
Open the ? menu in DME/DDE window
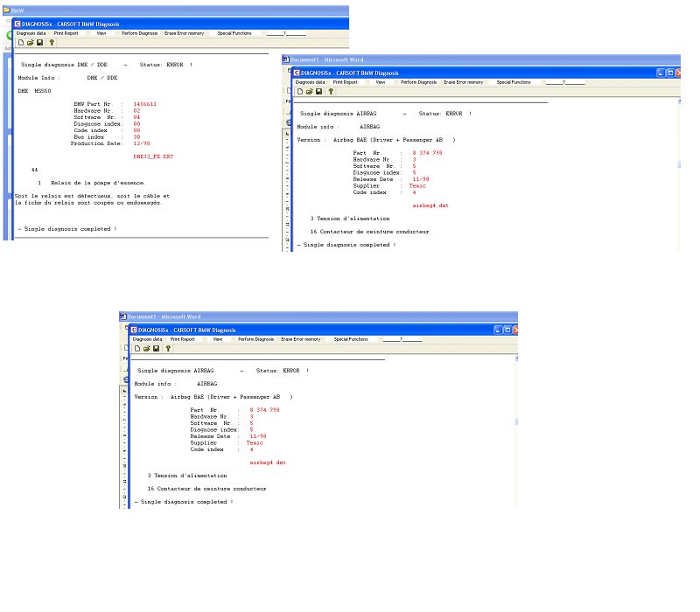[x=286, y=33]
